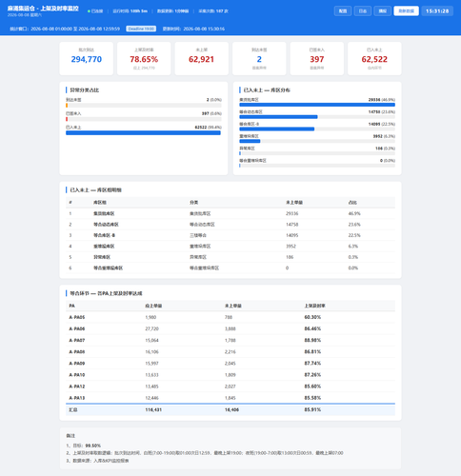The height and width of the screenshot is (476, 461).
Task: Click the 62,522 metric card value
Action: point(374,59)
